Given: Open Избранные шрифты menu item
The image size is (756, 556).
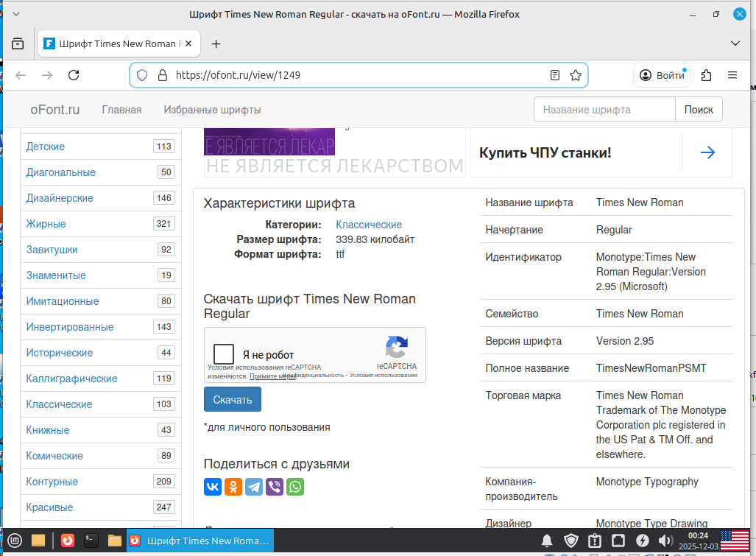Looking at the screenshot, I should 212,110.
